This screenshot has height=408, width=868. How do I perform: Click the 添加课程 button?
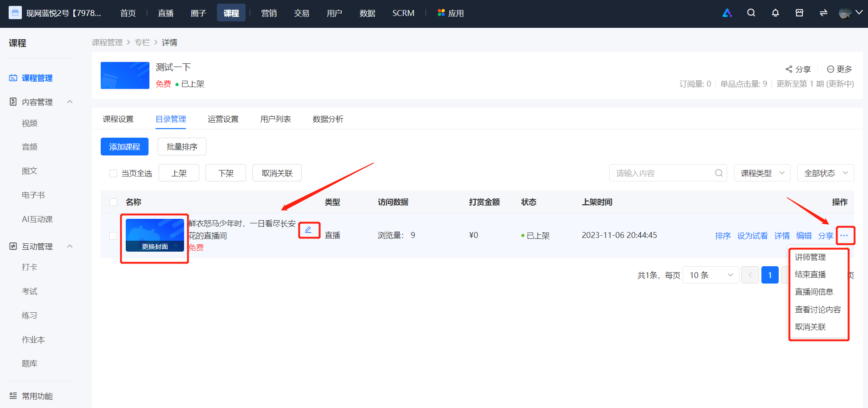point(124,147)
